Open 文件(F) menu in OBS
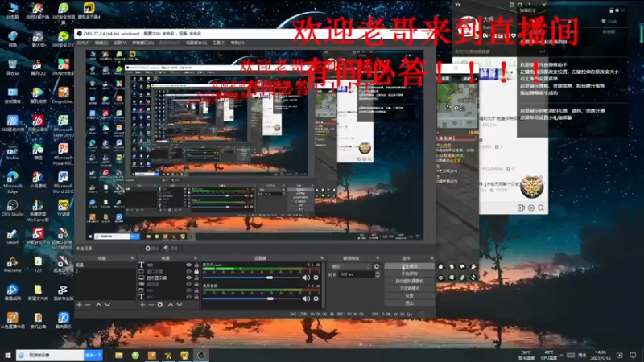 [84, 43]
